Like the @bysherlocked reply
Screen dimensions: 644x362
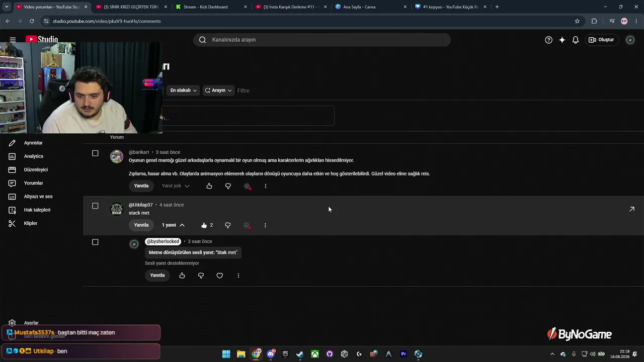[x=182, y=276]
